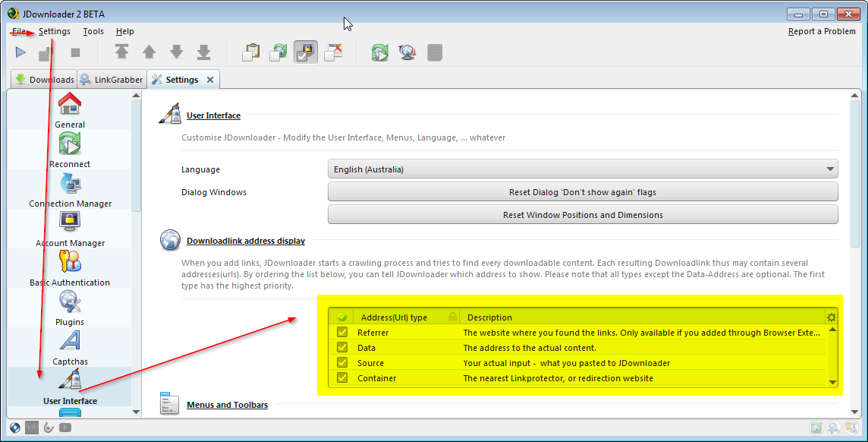The height and width of the screenshot is (442, 868).
Task: Open Account Manager settings
Action: (71, 229)
